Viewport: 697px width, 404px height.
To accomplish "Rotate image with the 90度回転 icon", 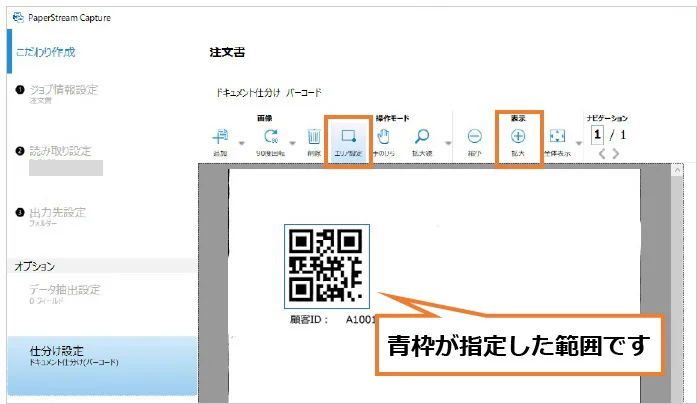I will pos(271,136).
